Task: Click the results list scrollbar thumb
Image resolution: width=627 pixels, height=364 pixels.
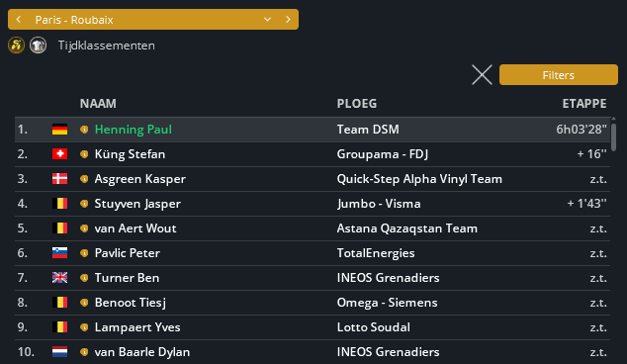Action: click(x=613, y=137)
